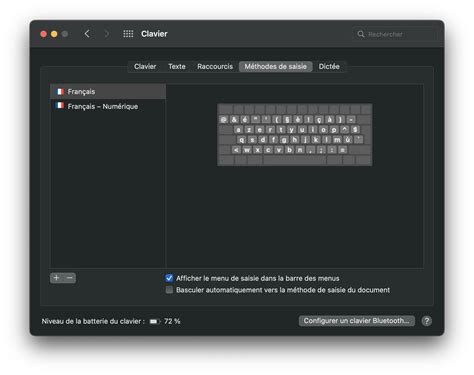Switch to the Clavier tab
This screenshot has width=474, height=375.
pos(145,66)
